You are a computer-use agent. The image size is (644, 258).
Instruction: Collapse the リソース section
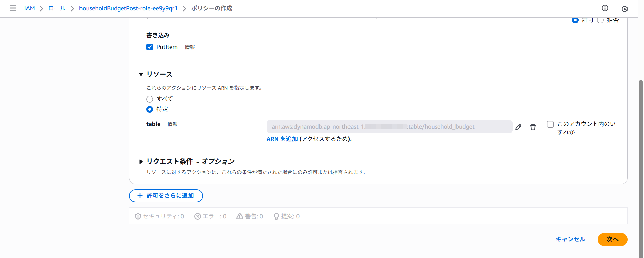[x=141, y=74]
